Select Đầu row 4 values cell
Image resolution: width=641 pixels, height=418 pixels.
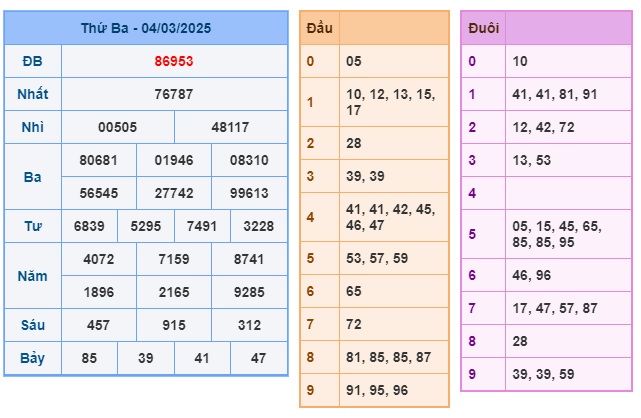394,217
